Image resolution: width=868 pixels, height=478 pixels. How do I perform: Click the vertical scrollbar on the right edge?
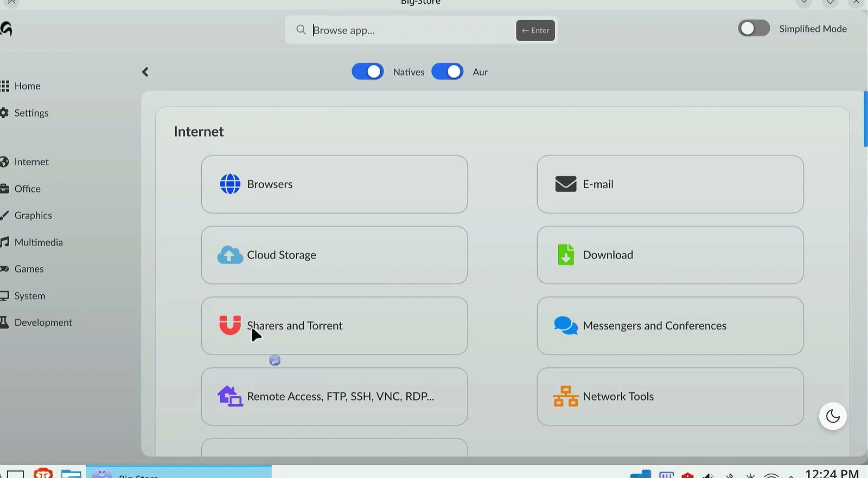click(865, 119)
